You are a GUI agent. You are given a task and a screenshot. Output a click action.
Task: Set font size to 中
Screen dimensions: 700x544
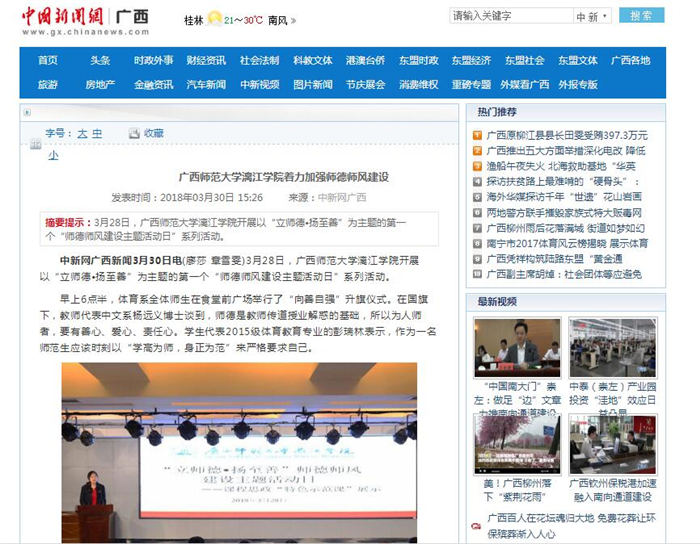pos(97,133)
